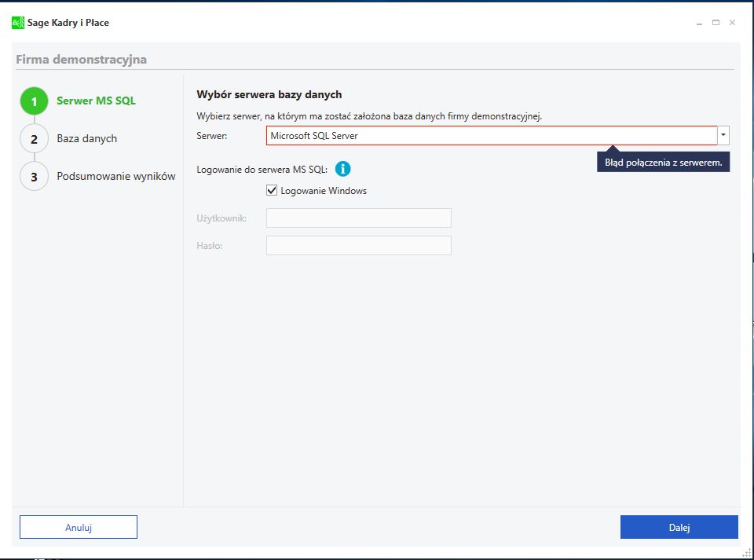This screenshot has width=754, height=560.
Task: Click the Anuluj button
Action: [x=79, y=527]
